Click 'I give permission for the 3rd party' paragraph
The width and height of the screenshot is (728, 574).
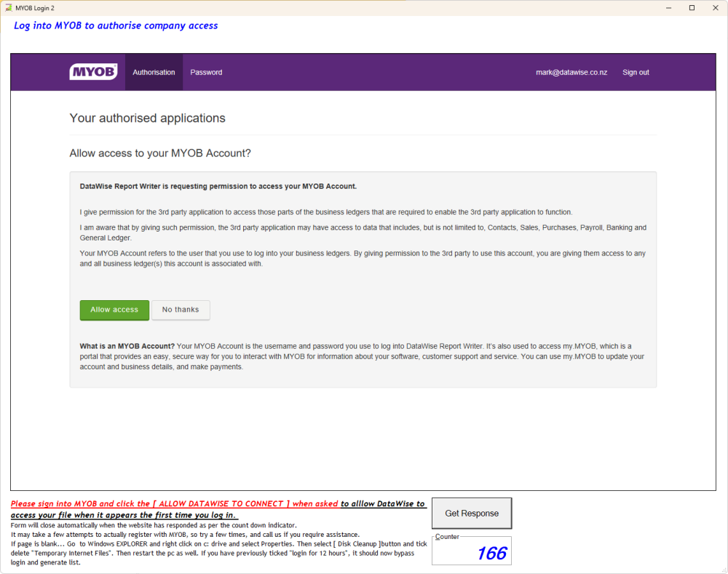tap(326, 212)
